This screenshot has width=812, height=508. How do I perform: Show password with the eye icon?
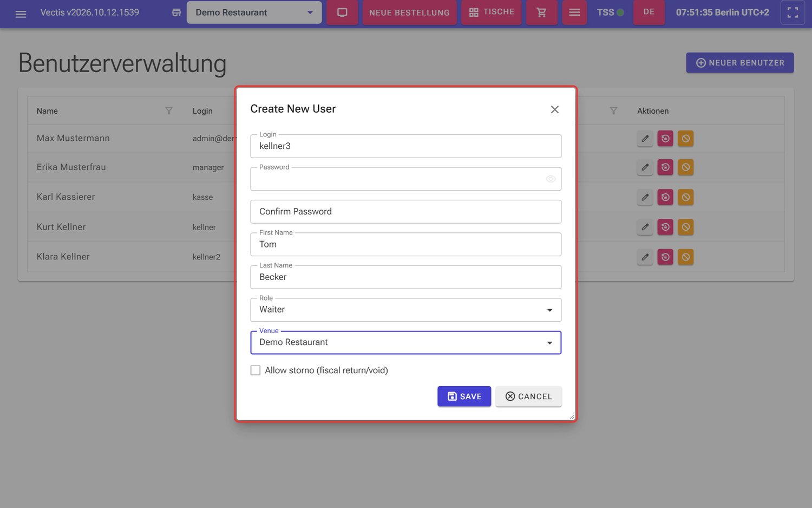pos(551,179)
